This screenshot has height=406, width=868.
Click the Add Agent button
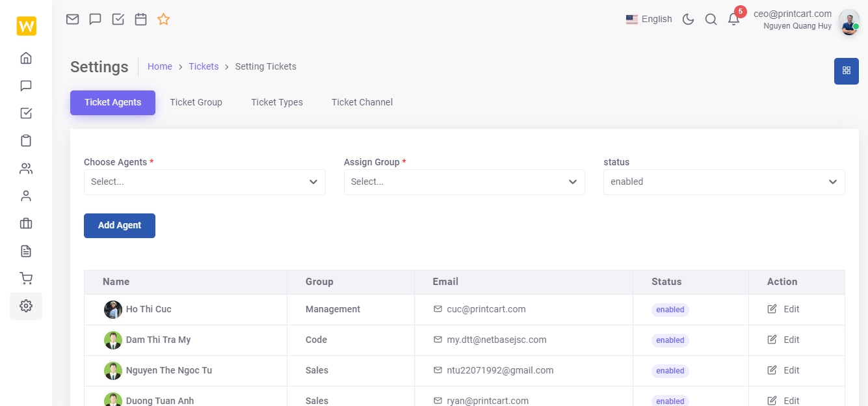pyautogui.click(x=120, y=225)
